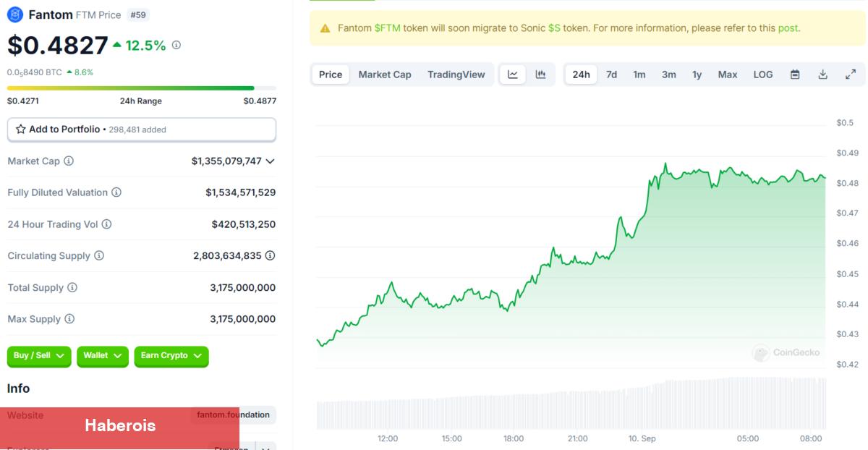Viewport: 868px width, 450px height.
Task: Open the Total Supply info icon
Action: 72,288
